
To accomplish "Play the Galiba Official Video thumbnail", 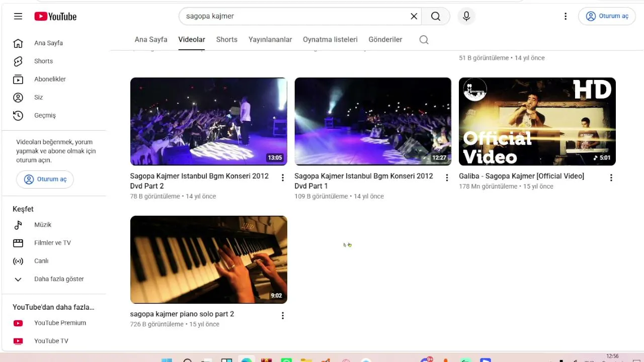I will (537, 121).
